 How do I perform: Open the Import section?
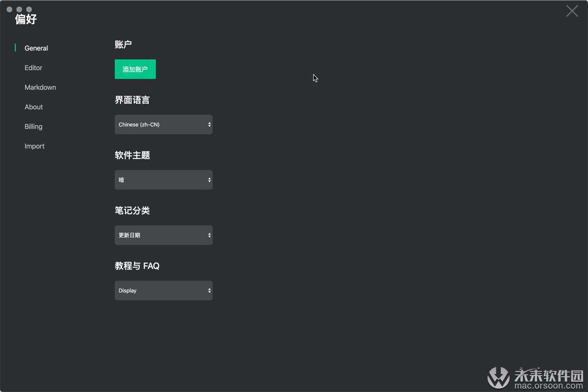[34, 146]
